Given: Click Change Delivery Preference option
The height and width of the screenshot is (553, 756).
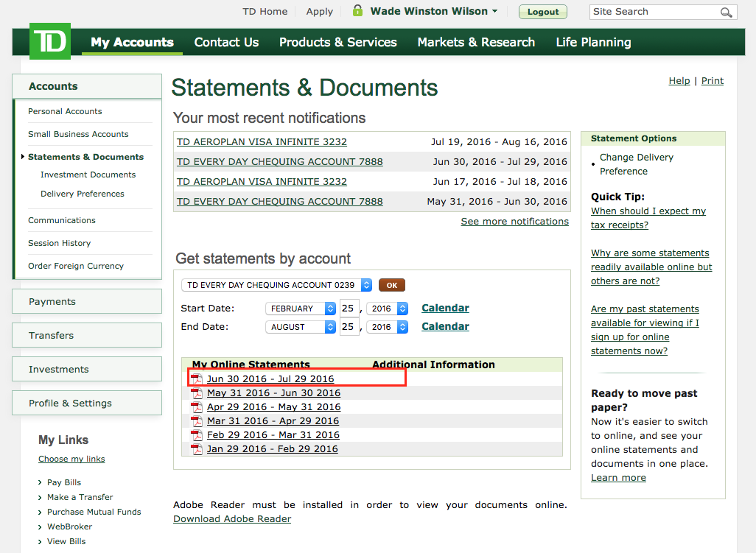Looking at the screenshot, I should [637, 164].
